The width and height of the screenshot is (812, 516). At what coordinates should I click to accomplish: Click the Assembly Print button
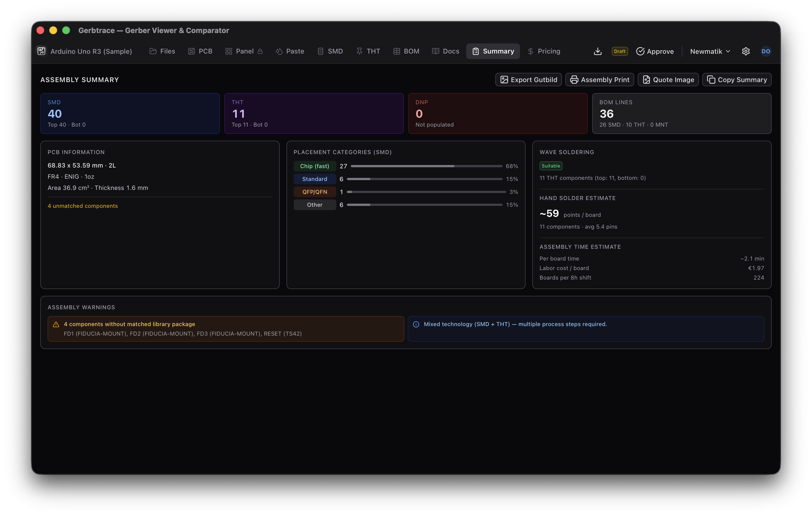599,80
